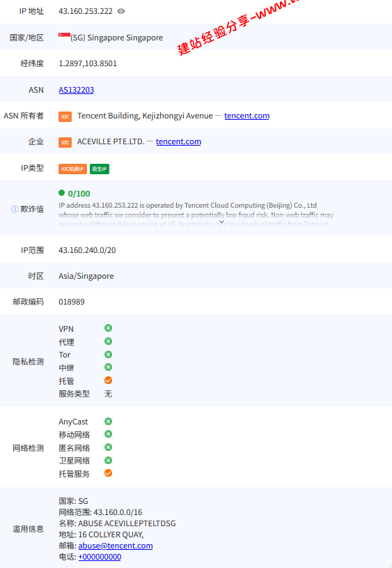392x568 pixels.
Task: Click the 托管服务 orange check icon
Action: pos(108,473)
